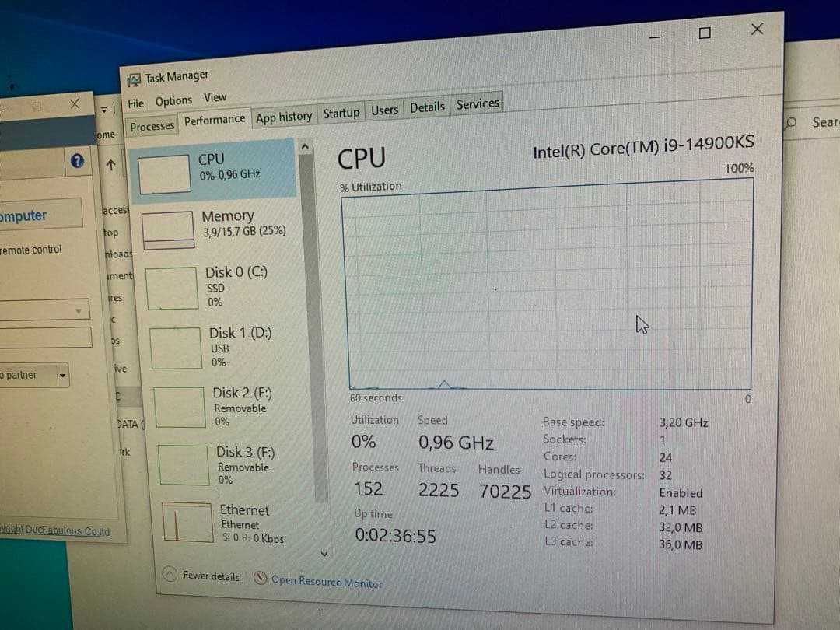Open the Options menu
Screen dimensions: 840x630
[x=173, y=100]
